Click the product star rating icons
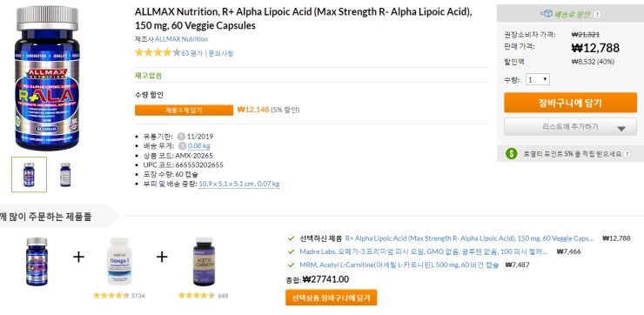 (x=158, y=52)
